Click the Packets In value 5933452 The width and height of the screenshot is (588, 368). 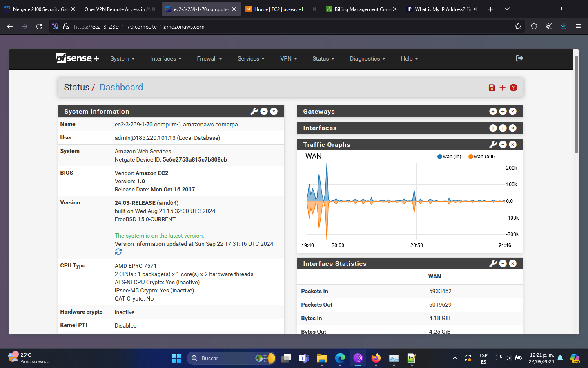(x=440, y=292)
